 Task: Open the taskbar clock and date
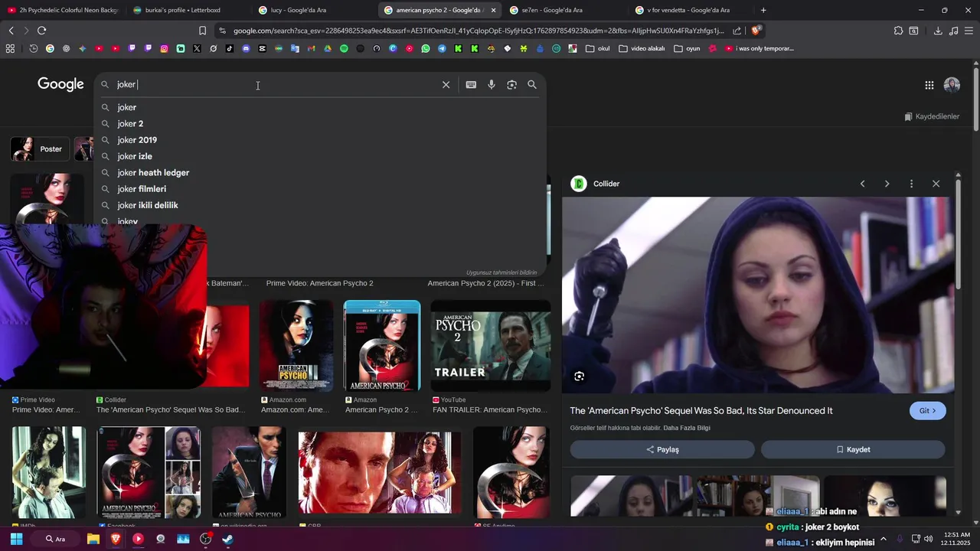tap(955, 539)
